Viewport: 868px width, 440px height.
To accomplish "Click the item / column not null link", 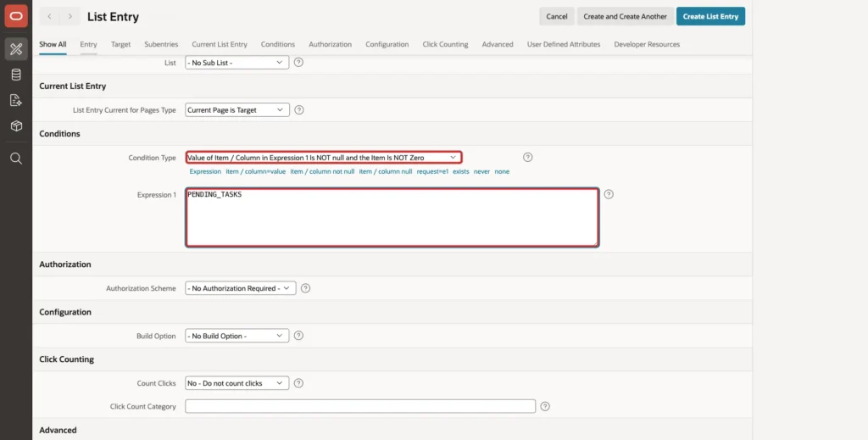I will point(322,171).
